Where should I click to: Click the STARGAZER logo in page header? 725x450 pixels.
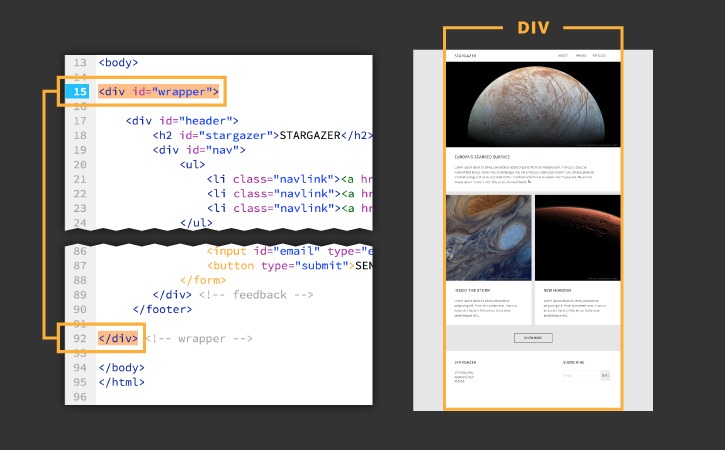pyautogui.click(x=465, y=55)
